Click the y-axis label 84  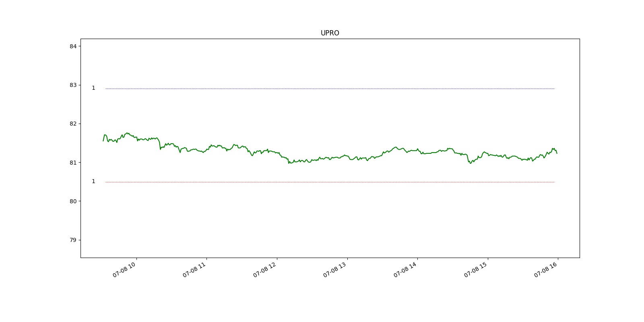(73, 46)
